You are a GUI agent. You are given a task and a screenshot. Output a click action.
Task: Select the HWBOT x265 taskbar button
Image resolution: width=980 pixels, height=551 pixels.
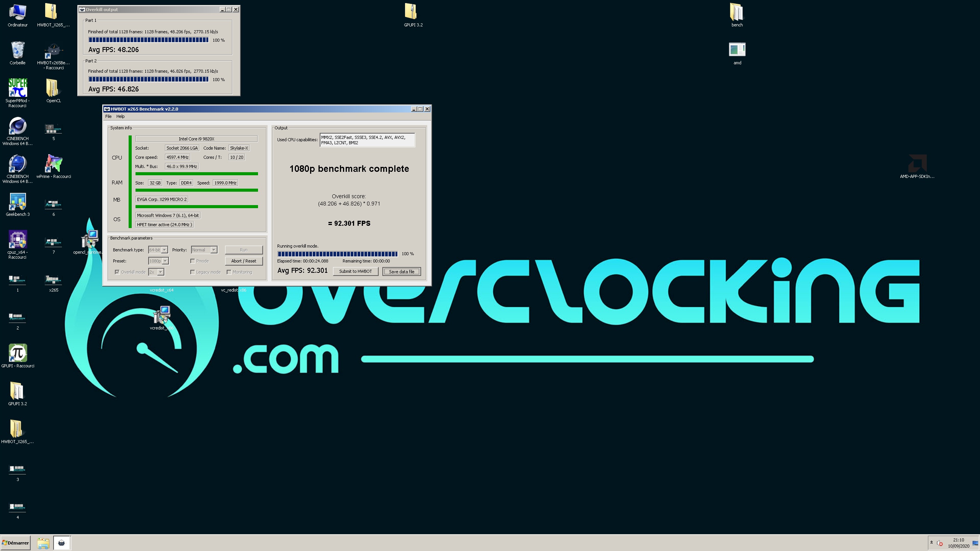(62, 543)
